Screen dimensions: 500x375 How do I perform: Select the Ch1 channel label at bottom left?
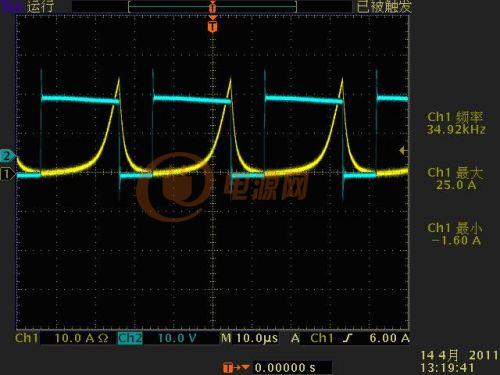[x=27, y=338]
